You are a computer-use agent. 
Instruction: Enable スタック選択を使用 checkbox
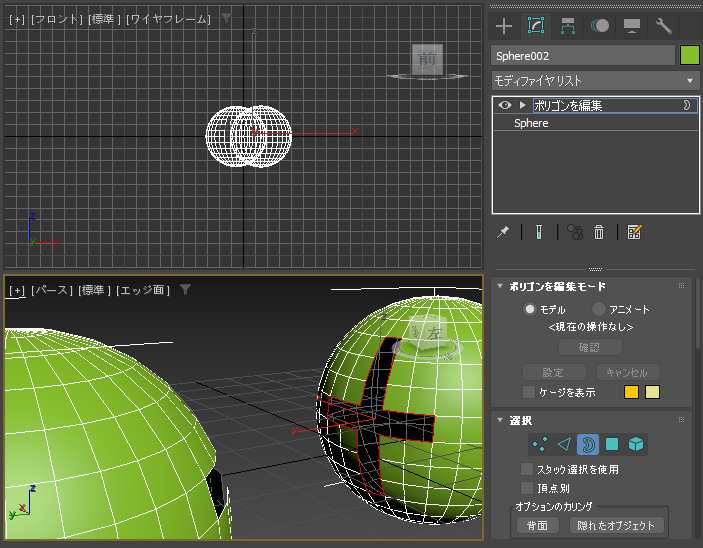[527, 469]
